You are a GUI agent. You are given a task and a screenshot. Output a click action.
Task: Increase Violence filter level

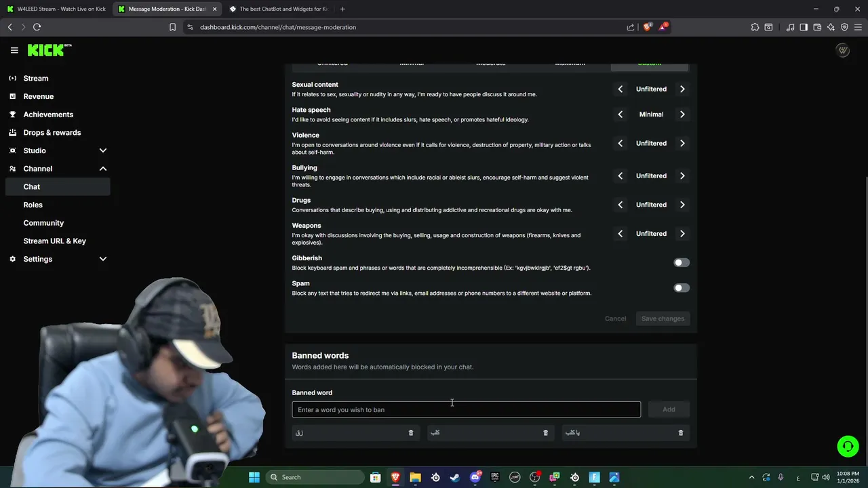[x=682, y=143]
